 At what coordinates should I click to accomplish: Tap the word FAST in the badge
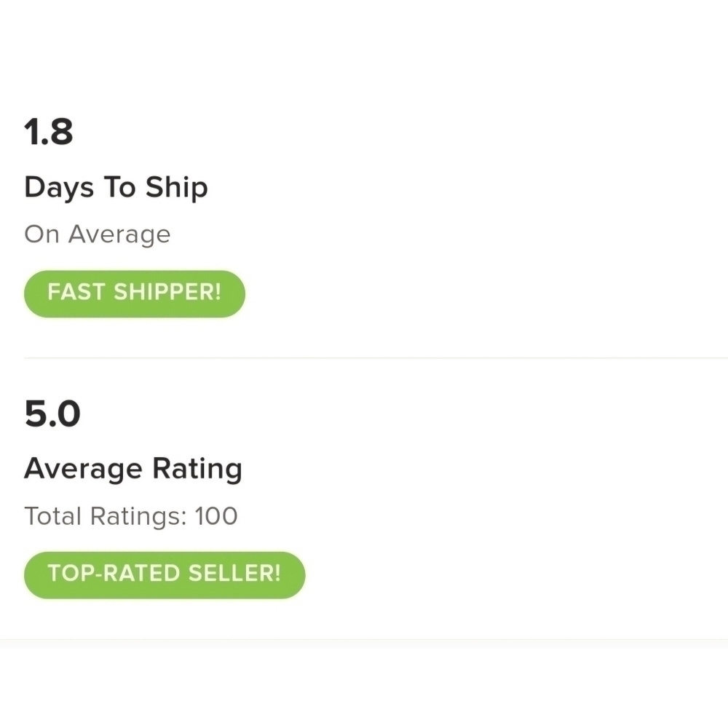75,293
